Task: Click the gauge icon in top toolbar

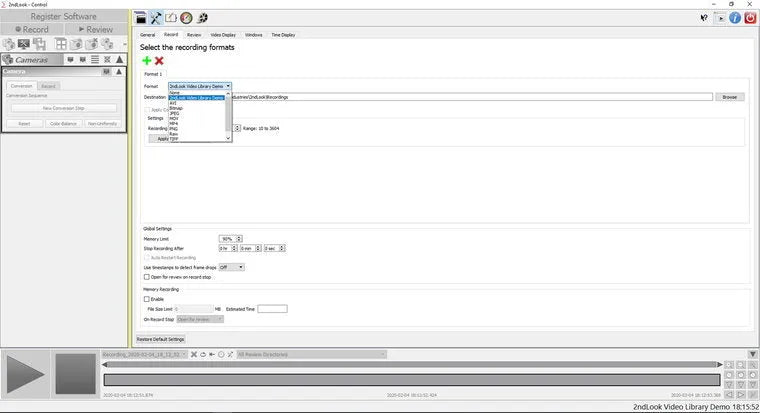Action: 186,17
